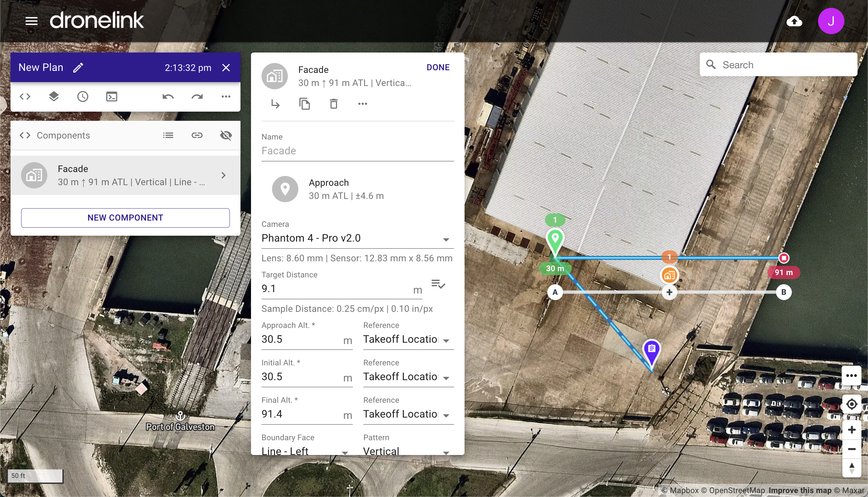This screenshot has width=868, height=497.
Task: Toggle the components list view icon
Action: tap(168, 136)
